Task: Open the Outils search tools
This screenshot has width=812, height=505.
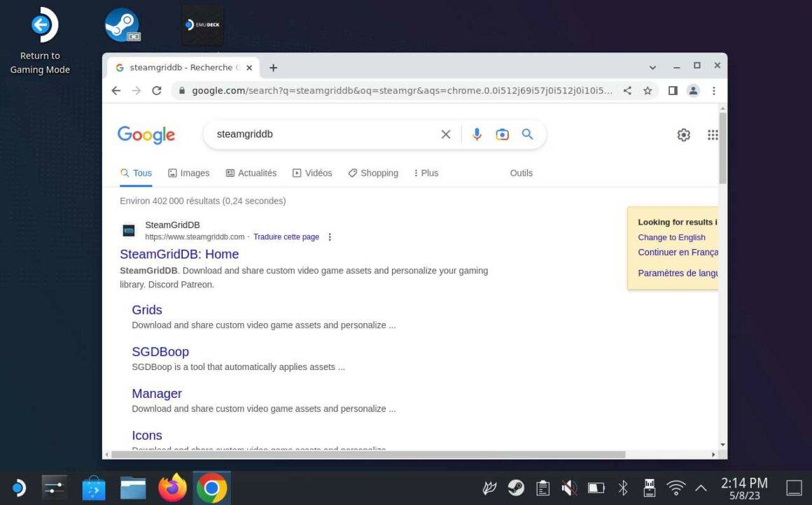Action: (x=521, y=173)
